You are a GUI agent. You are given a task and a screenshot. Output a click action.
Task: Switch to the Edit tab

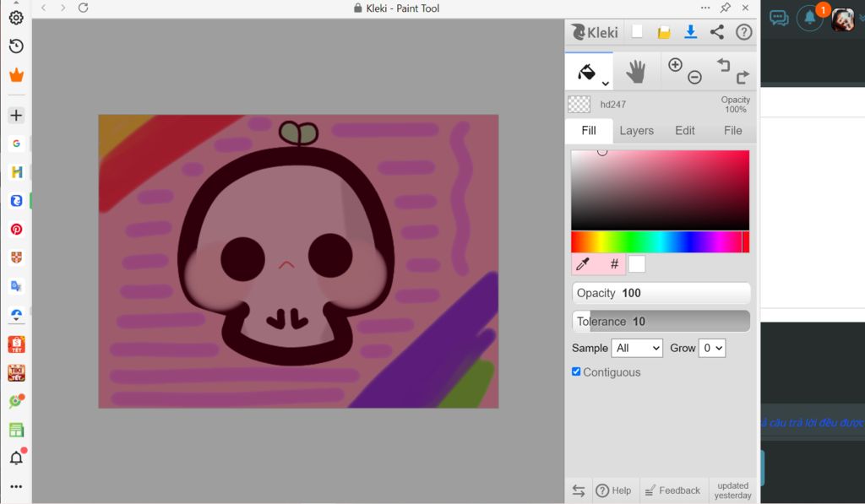click(684, 131)
